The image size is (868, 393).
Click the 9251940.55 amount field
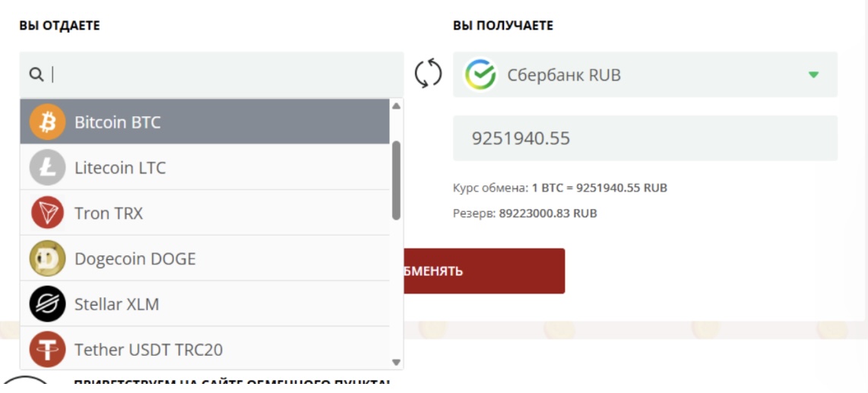click(645, 138)
